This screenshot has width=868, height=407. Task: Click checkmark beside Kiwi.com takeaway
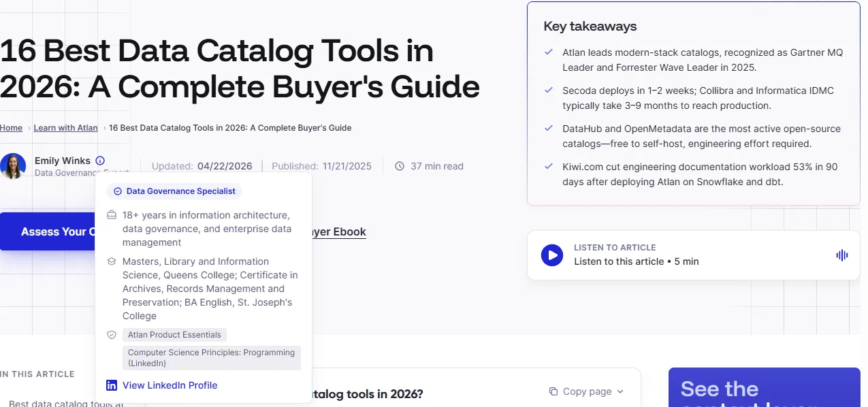[549, 166]
